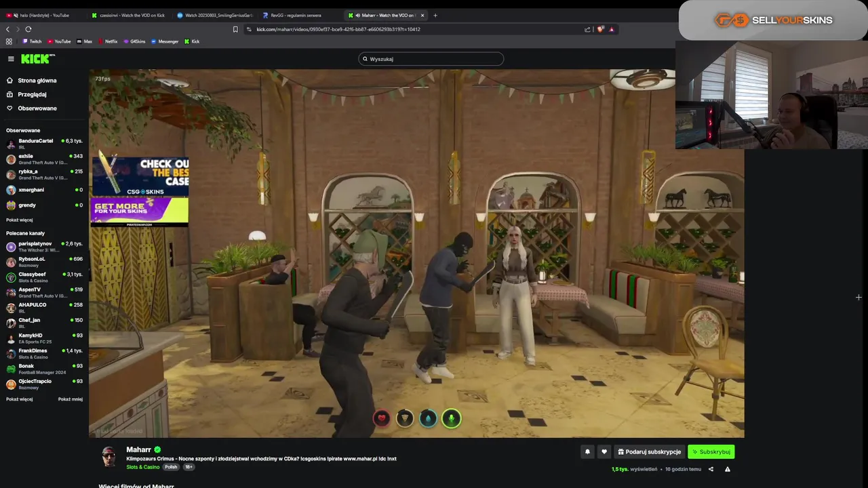Switch to czesioinvi Watch the VOD tab
The width and height of the screenshot is (868, 488).
[129, 15]
